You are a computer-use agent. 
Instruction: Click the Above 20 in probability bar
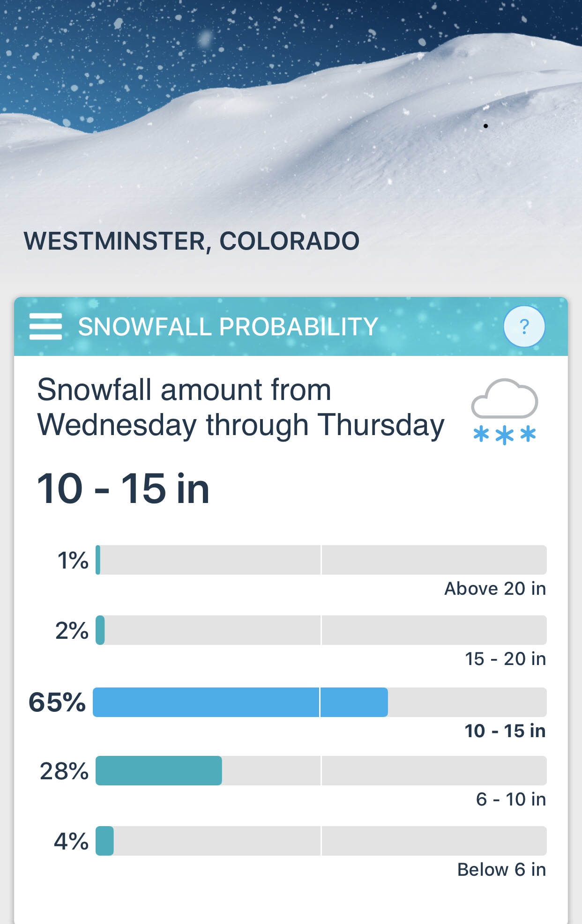pos(321,560)
